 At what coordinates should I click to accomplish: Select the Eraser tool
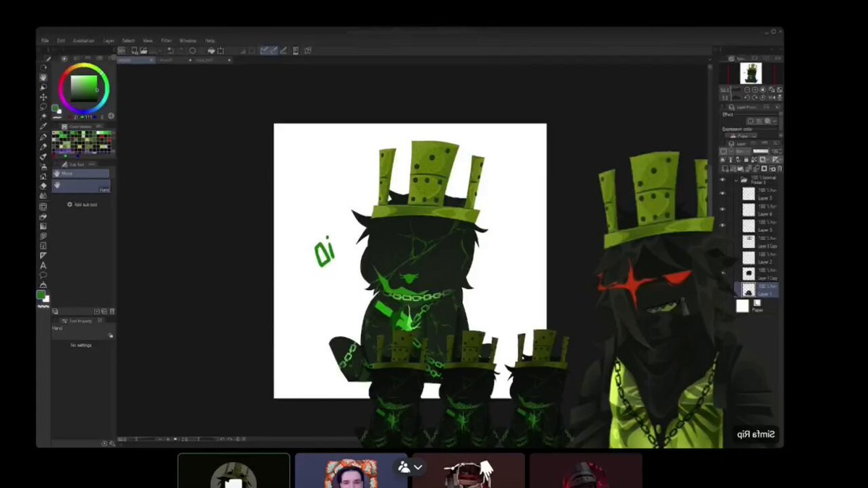[x=43, y=186]
